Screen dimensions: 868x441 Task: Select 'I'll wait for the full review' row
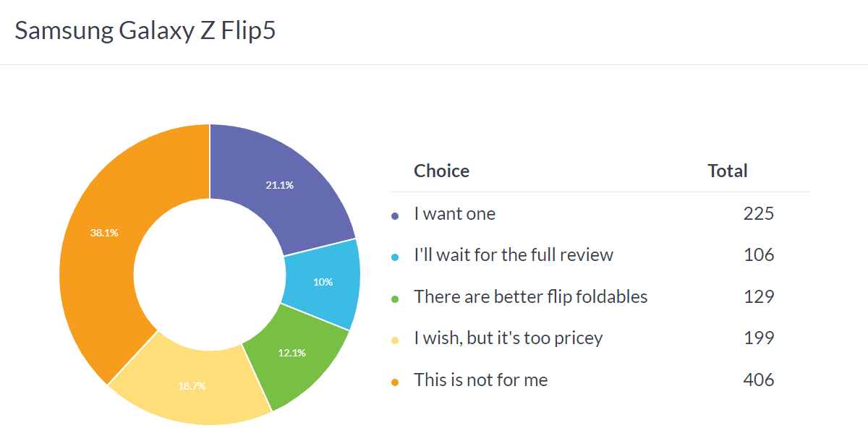click(513, 255)
